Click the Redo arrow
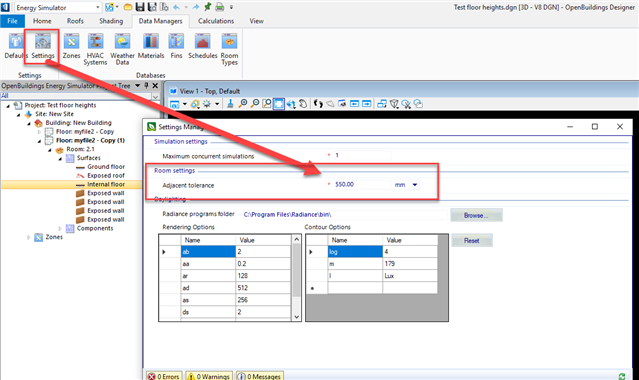Screen dimensions: 639x380 [x=196, y=7]
